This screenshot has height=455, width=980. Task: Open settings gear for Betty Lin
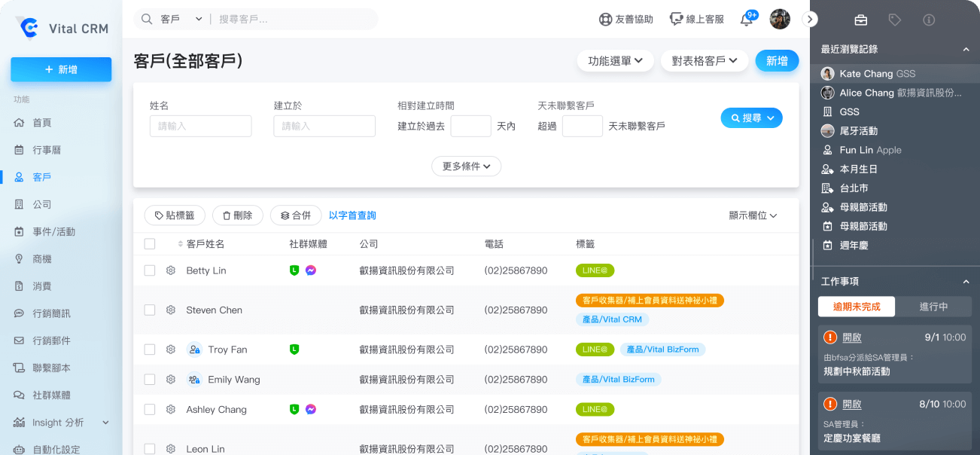point(171,270)
